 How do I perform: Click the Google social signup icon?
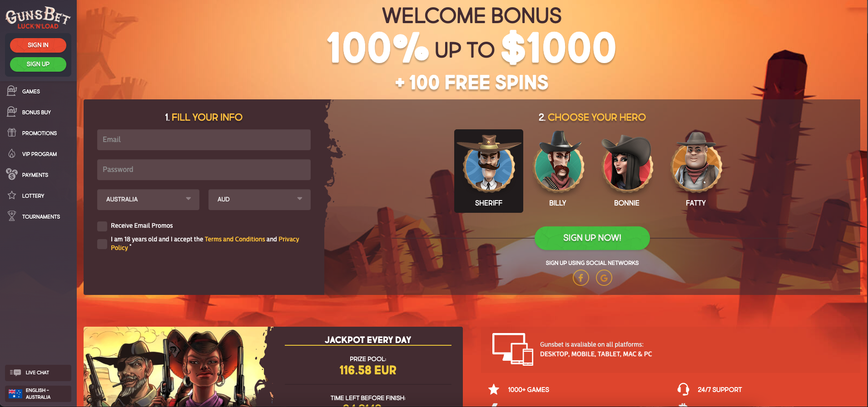[604, 278]
